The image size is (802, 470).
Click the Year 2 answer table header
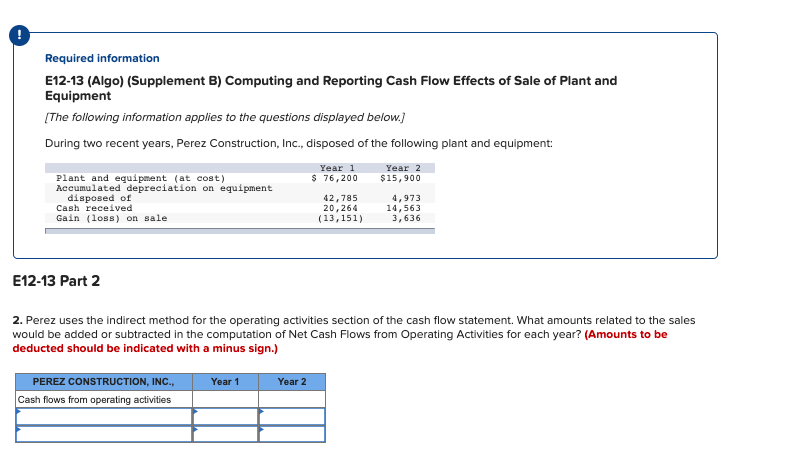click(292, 382)
